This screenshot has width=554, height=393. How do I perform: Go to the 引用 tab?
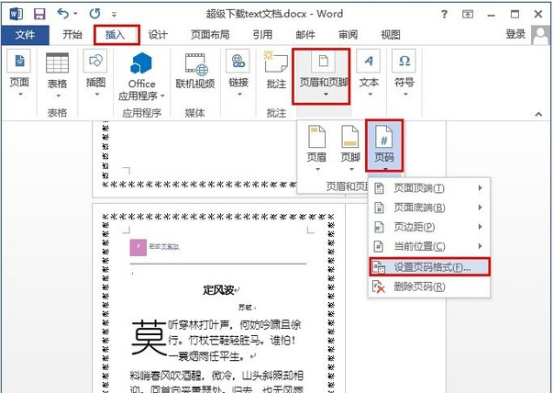coord(263,35)
